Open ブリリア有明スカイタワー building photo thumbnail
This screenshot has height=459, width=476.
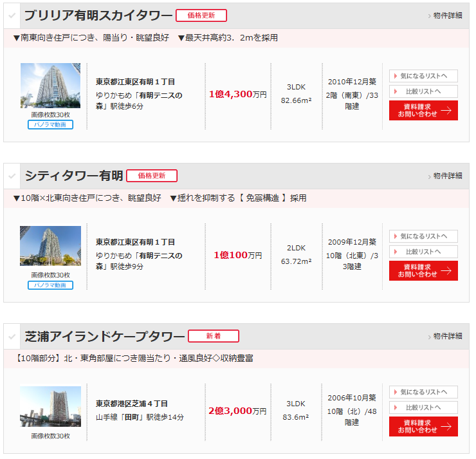point(50,86)
